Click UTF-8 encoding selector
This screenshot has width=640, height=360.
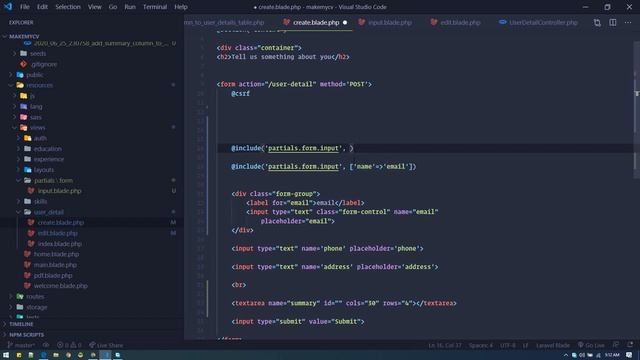click(x=508, y=345)
